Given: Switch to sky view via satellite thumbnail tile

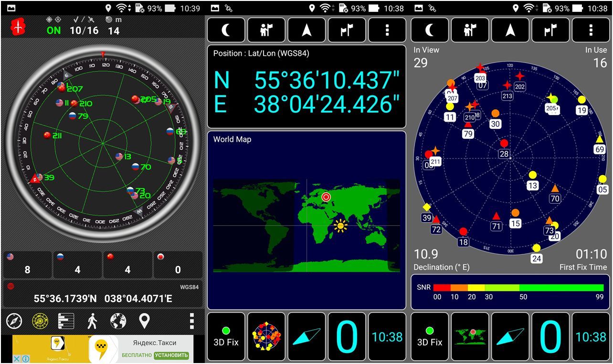Looking at the screenshot, I should click(x=266, y=337).
